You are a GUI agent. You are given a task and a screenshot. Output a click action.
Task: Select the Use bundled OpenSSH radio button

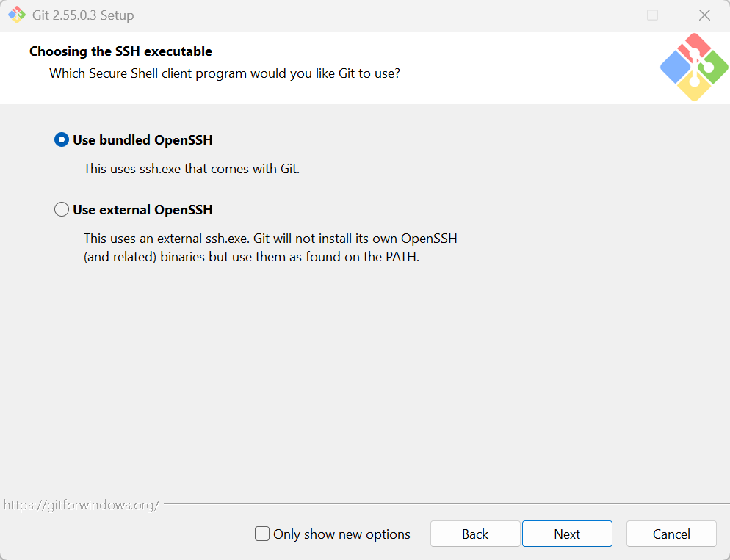(62, 139)
